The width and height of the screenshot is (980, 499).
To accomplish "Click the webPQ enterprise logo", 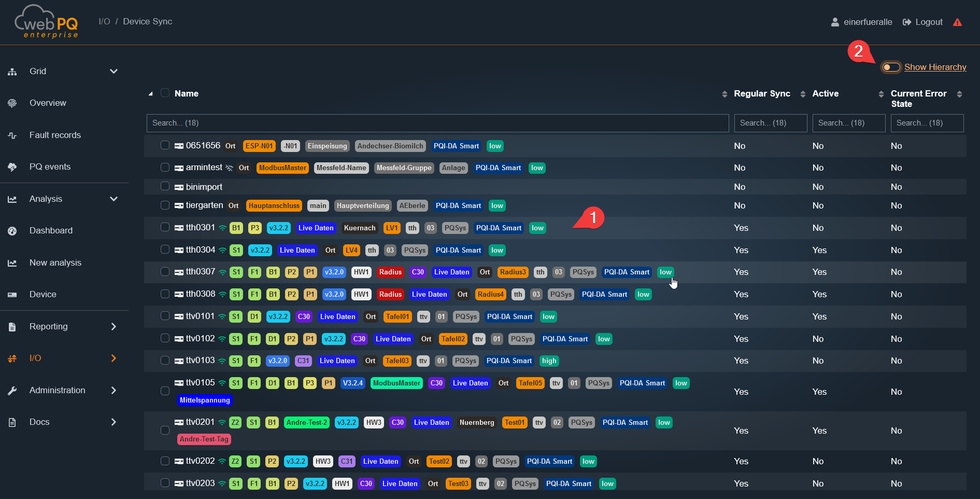I will 47,22.
